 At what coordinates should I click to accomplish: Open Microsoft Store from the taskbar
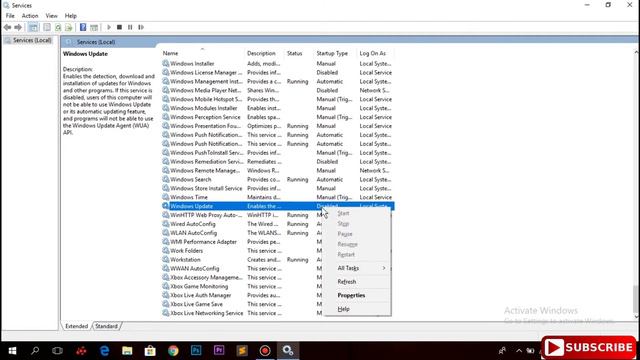point(150,351)
